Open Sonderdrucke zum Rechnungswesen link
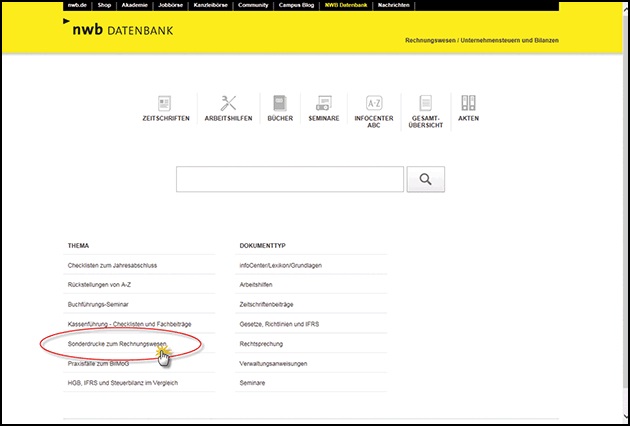630x426 pixels. pos(116,343)
